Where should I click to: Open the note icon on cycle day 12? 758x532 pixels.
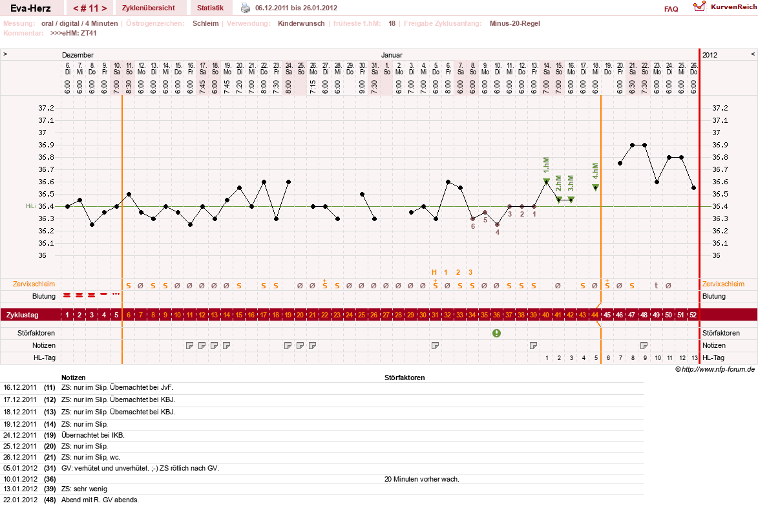pos(202,345)
